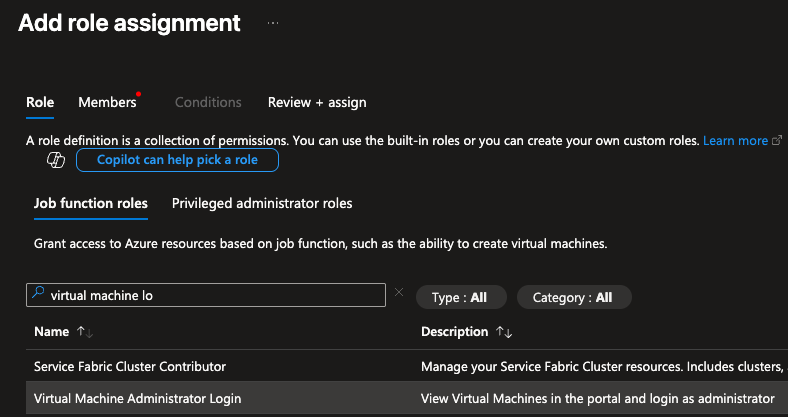Click the magnifier icon in the search box
This screenshot has width=788, height=417.
click(38, 295)
